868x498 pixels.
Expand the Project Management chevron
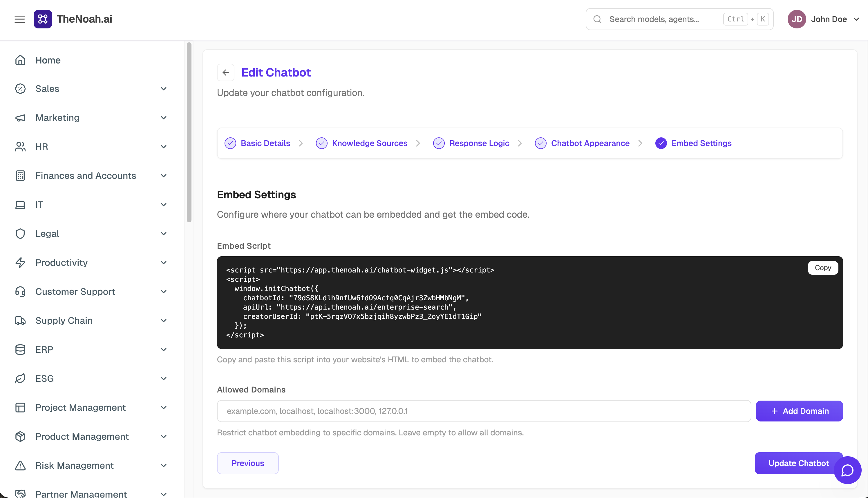[164, 407]
